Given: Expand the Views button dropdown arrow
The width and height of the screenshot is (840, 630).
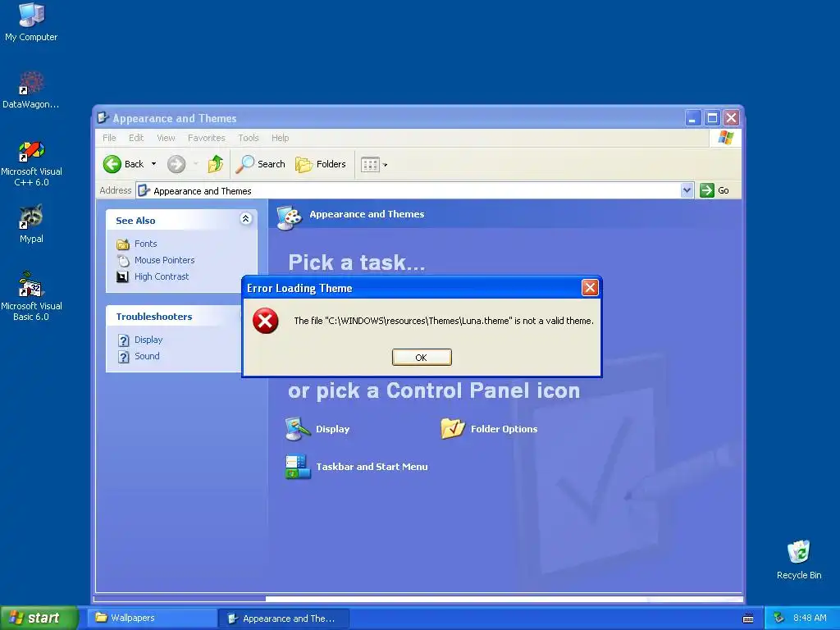Looking at the screenshot, I should pos(386,165).
